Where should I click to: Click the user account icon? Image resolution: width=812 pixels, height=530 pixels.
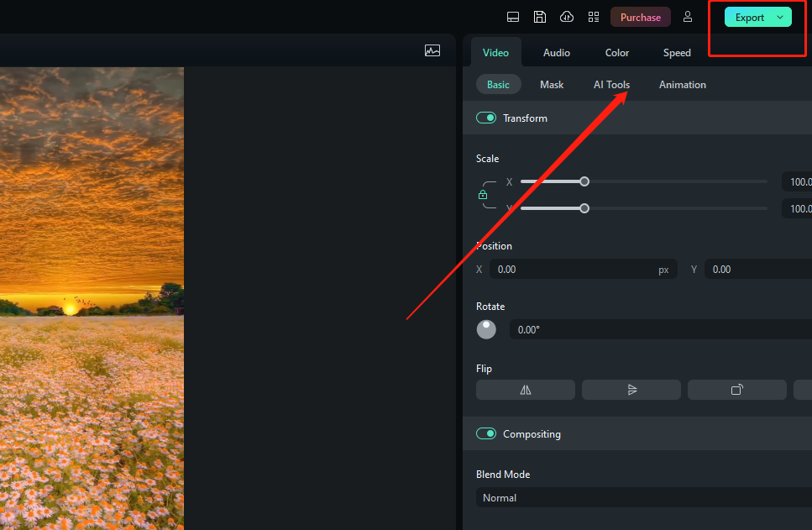click(x=688, y=16)
